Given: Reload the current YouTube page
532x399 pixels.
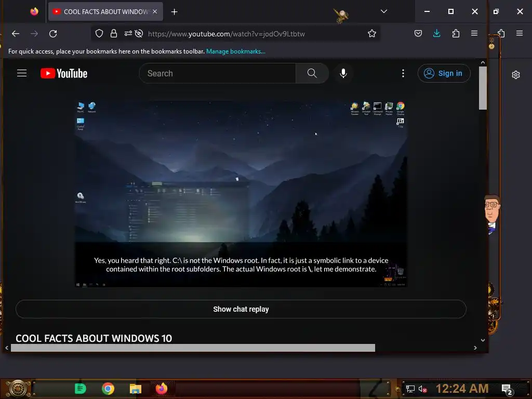Looking at the screenshot, I should click(x=53, y=34).
